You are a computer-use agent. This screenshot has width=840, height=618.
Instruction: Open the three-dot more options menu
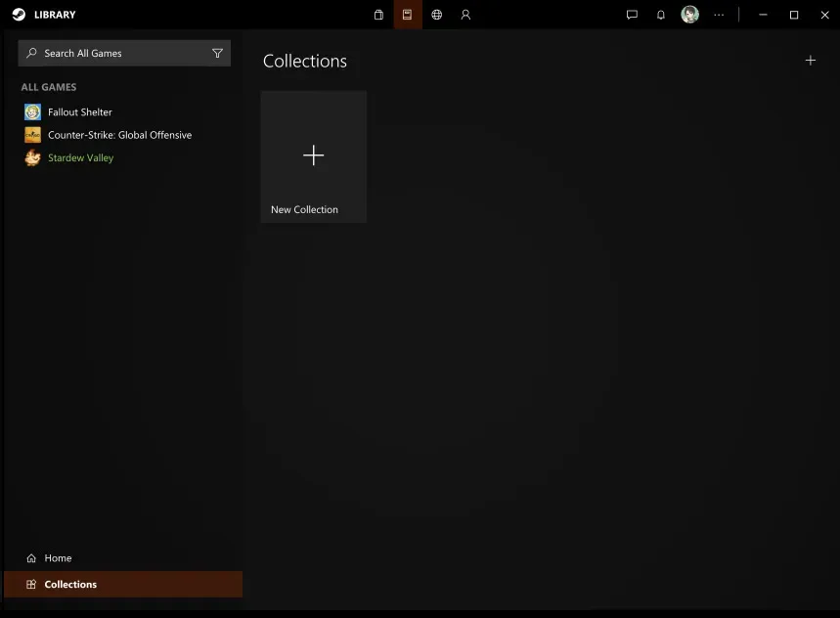point(720,15)
